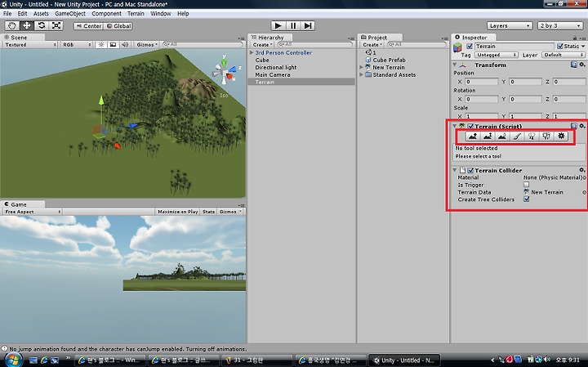The image size is (588, 367).
Task: Expand the New Terrain asset arrow
Action: click(362, 67)
